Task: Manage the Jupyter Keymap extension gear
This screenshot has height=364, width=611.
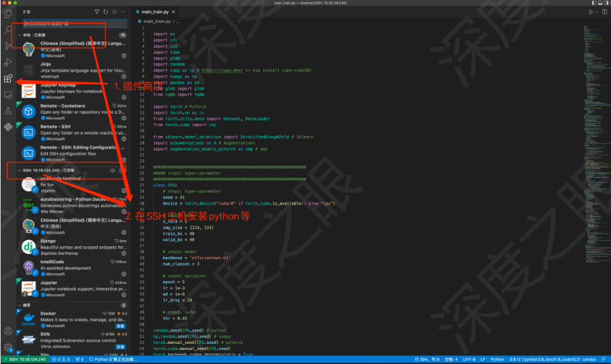Action: tap(123, 98)
